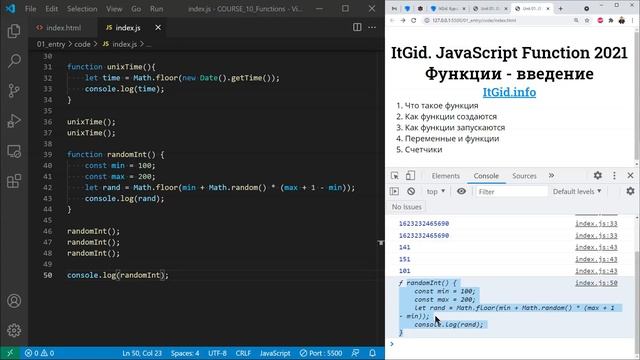
Task: Open the Chrome extensions puzzle icon
Action: [611, 20]
